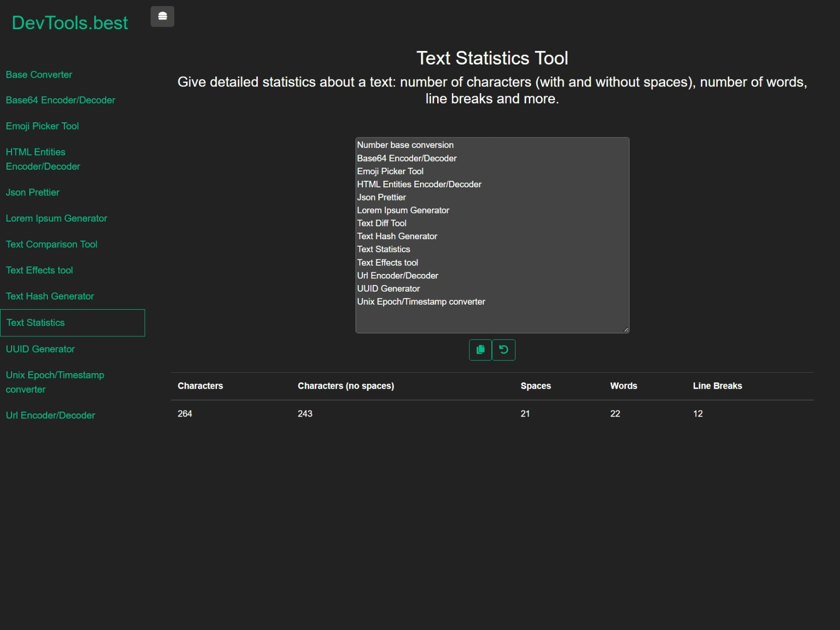The image size is (840, 630).
Task: Select Json Prettier in sidebar
Action: [33, 192]
